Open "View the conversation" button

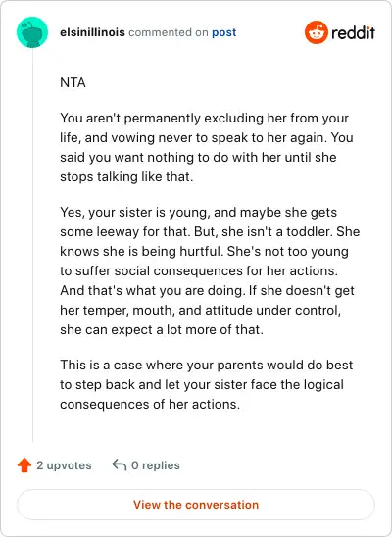tap(196, 505)
